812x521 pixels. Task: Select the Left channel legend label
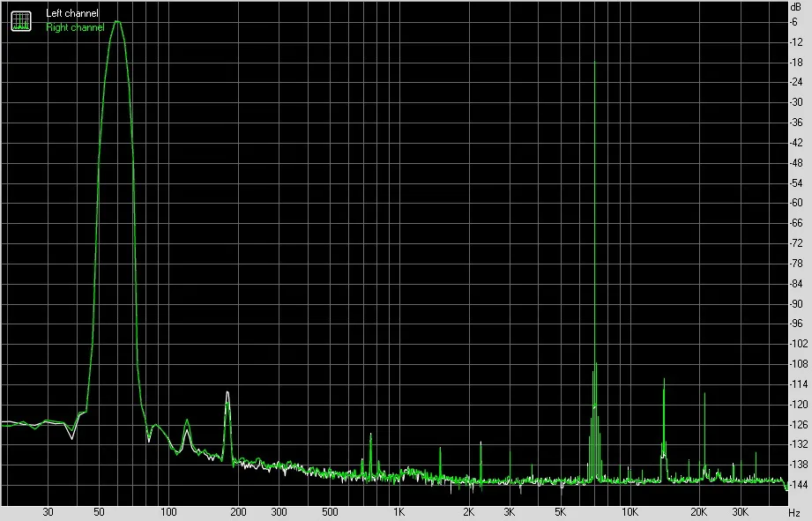[72, 13]
